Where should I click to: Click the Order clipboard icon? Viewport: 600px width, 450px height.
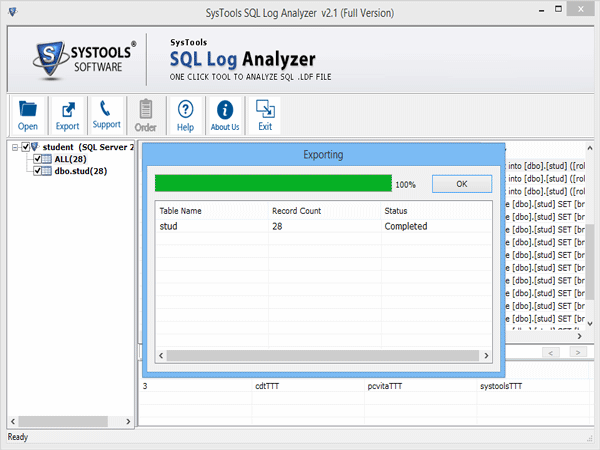145,116
